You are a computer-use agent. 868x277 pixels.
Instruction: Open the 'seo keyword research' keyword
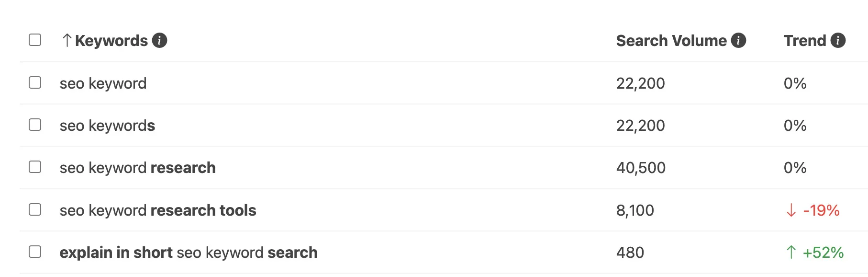point(138,167)
